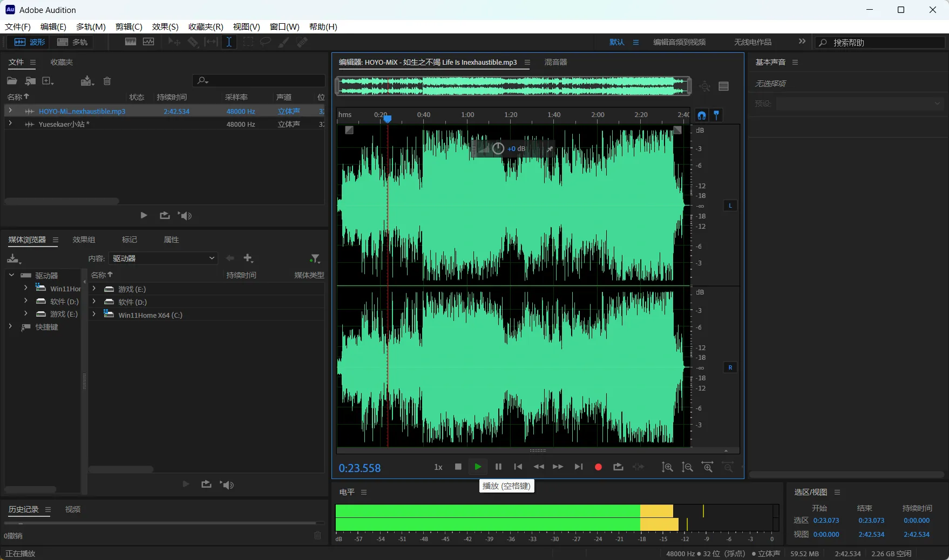Click the waveform overview navigator bar
The image size is (949, 560).
(x=513, y=86)
